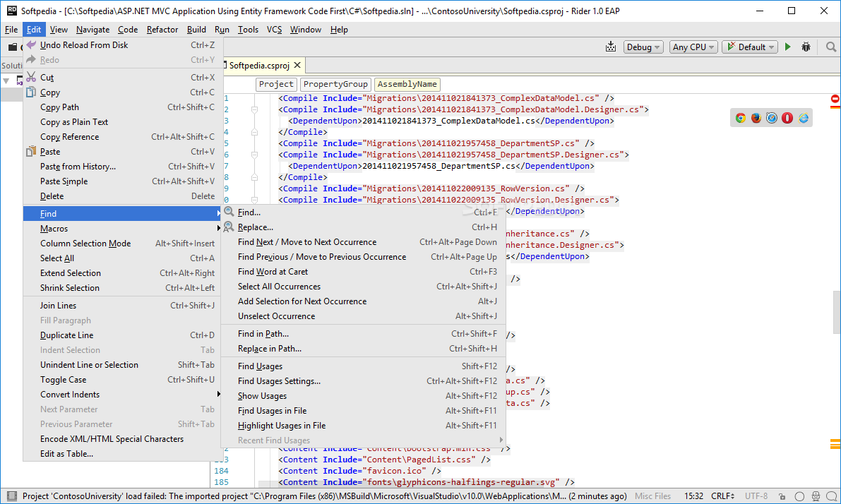Click the Cut scissors icon in Edit menu
Image resolution: width=841 pixels, height=504 pixels.
click(31, 77)
